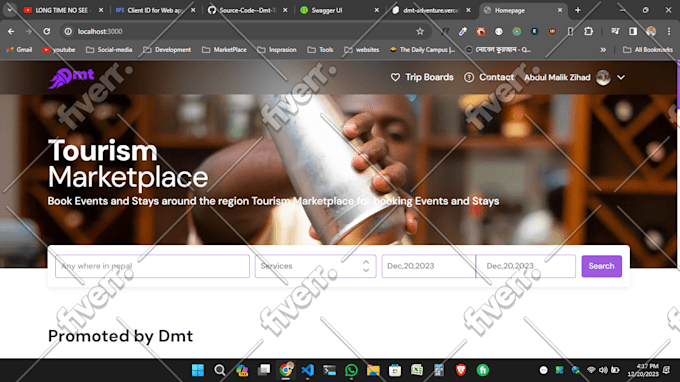The height and width of the screenshot is (382, 680).
Task: Click the Dmt logo in the header
Action: (x=72, y=78)
